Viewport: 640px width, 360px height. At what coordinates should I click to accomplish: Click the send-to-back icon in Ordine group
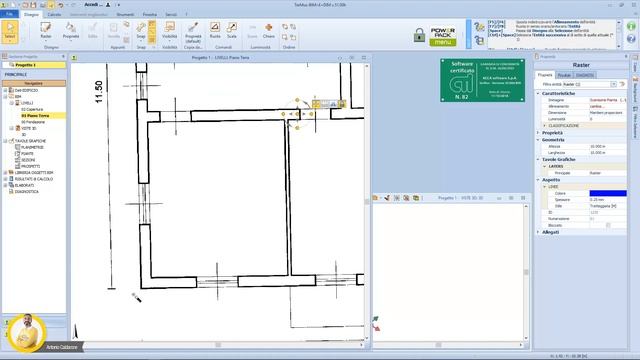pos(293,27)
